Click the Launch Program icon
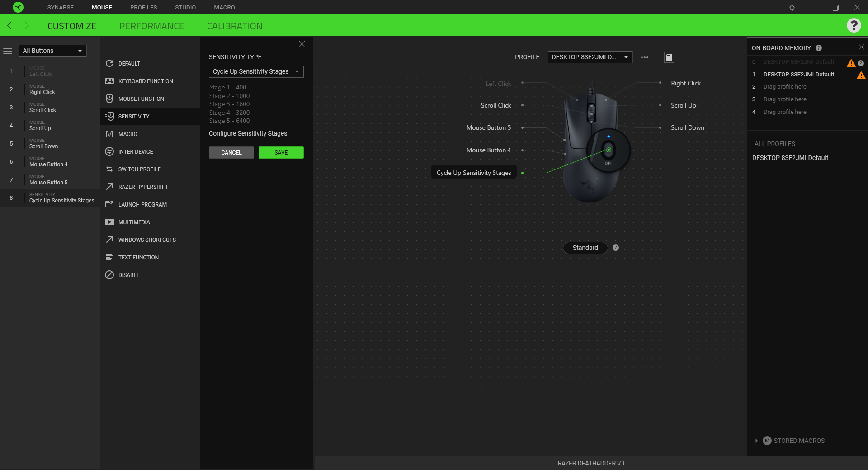Viewport: 868px width, 470px height. point(109,204)
